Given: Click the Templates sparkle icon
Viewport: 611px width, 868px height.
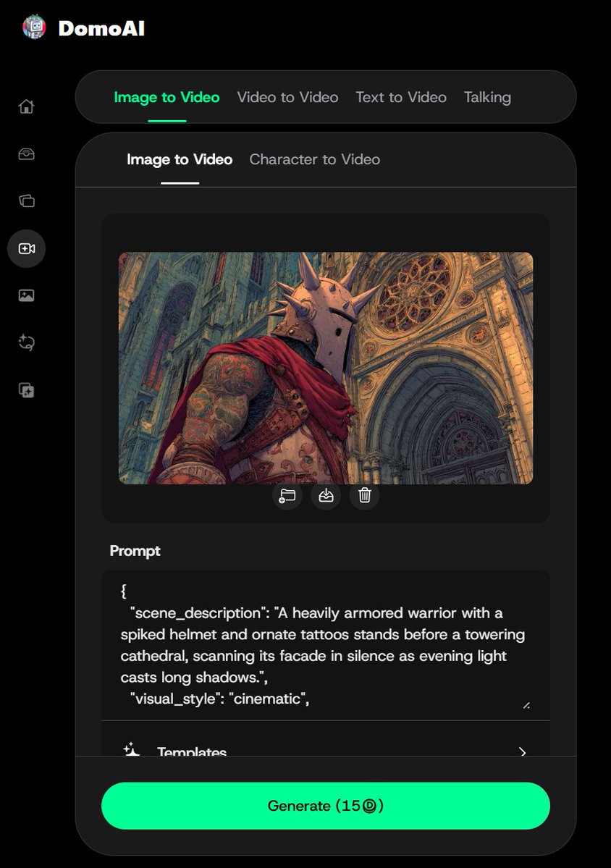Looking at the screenshot, I should pos(131,749).
